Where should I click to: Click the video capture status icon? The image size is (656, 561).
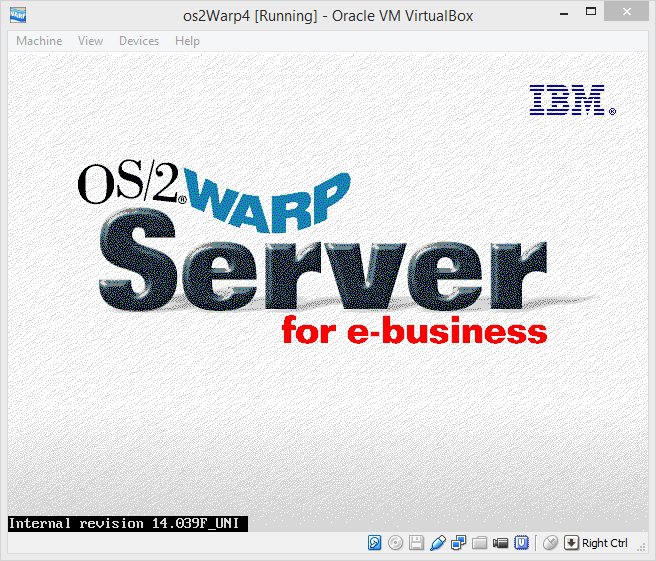tap(500, 543)
